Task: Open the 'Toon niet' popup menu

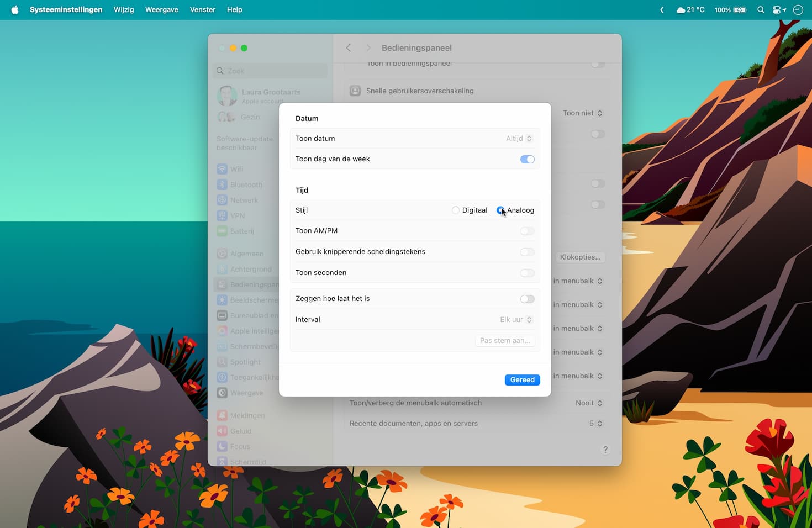Action: coord(582,113)
